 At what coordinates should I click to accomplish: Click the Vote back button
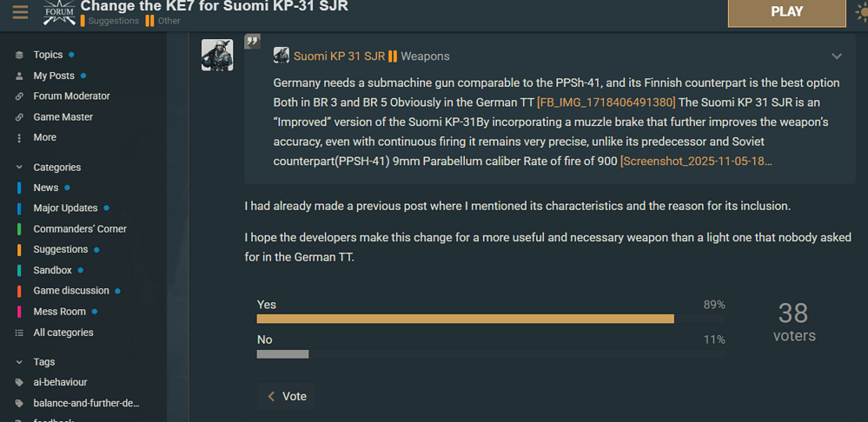pyautogui.click(x=286, y=396)
